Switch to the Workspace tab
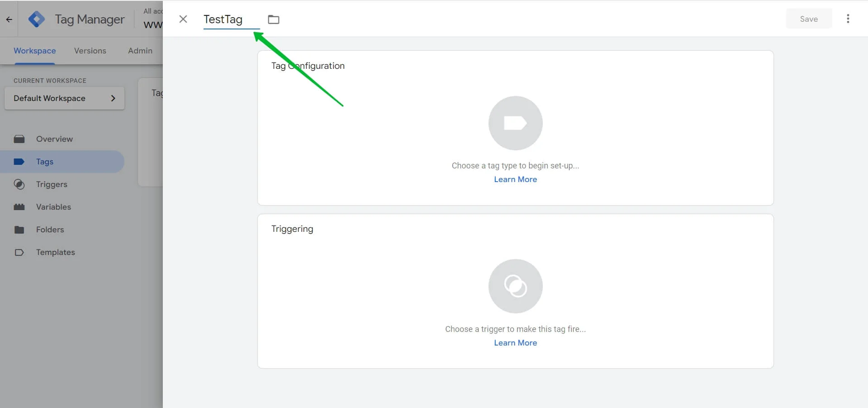The image size is (868, 408). pyautogui.click(x=35, y=51)
